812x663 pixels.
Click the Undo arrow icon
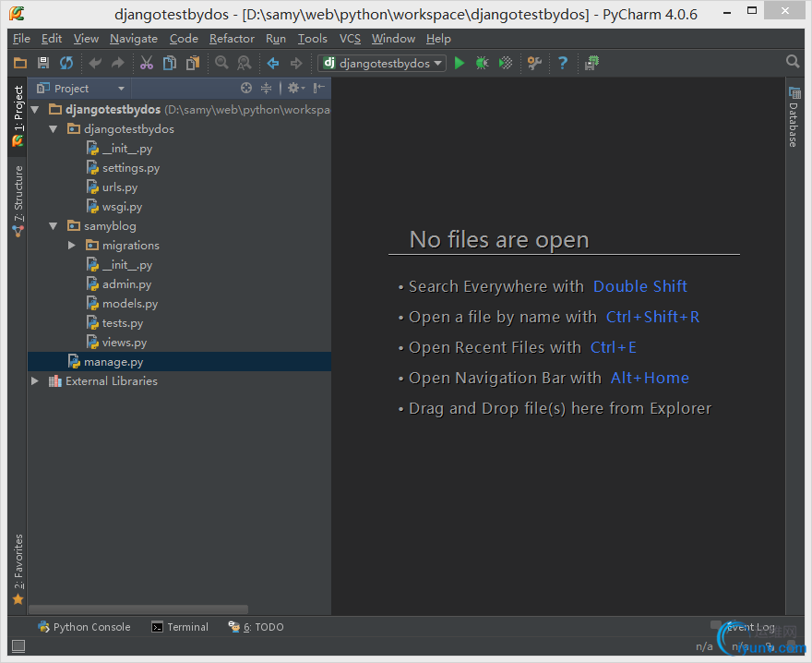95,63
